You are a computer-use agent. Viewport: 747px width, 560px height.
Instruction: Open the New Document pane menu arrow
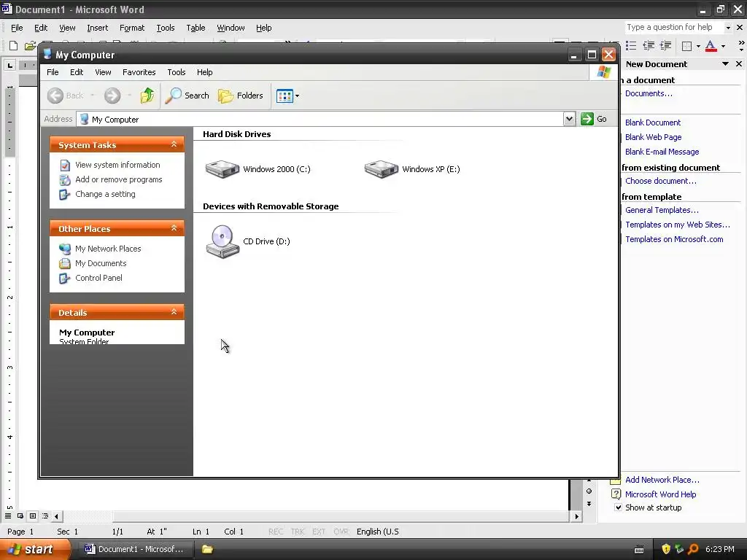(725, 64)
